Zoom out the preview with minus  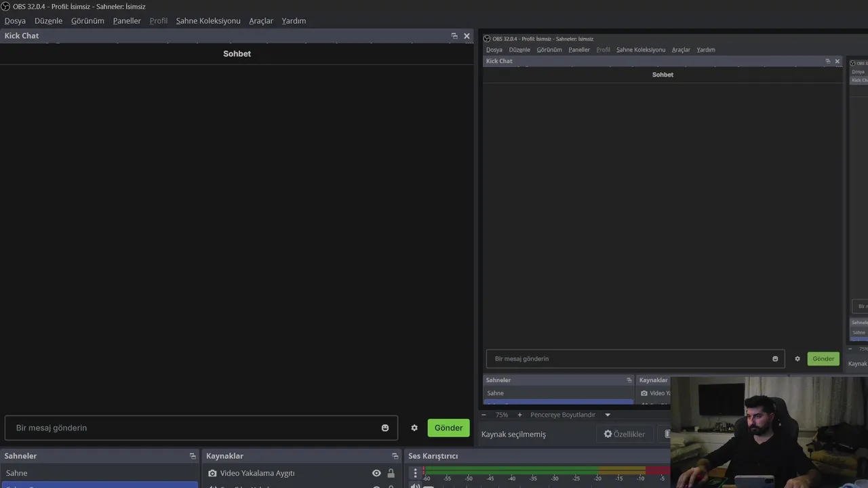coord(484,415)
